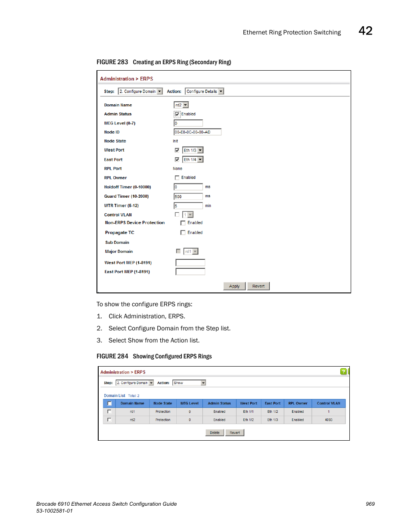Select all domains with the header checkbox
The image size is (411, 532).
point(109,404)
